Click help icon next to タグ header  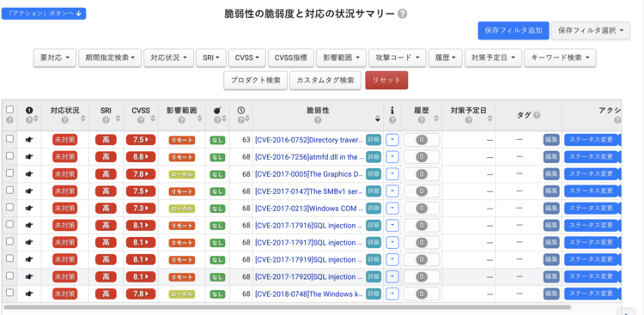(537, 116)
